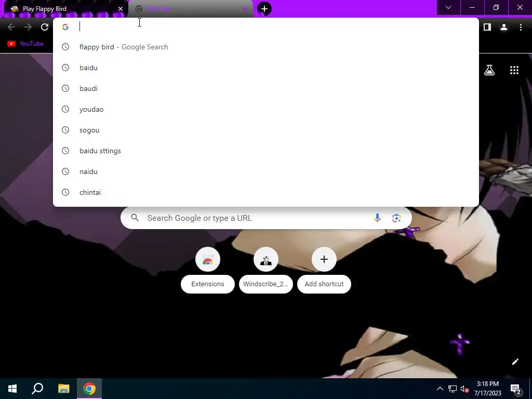This screenshot has width=532, height=399.
Task: Reload the current page
Action: tap(45, 27)
